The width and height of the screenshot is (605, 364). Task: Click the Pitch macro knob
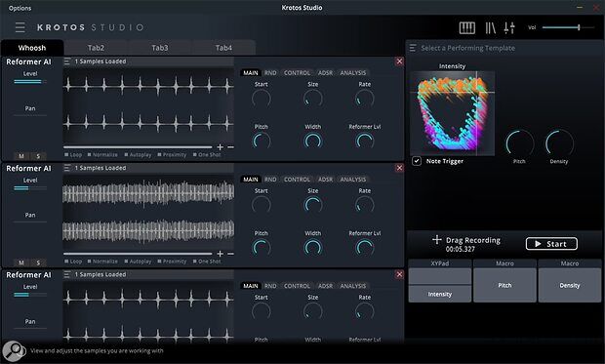coord(520,143)
